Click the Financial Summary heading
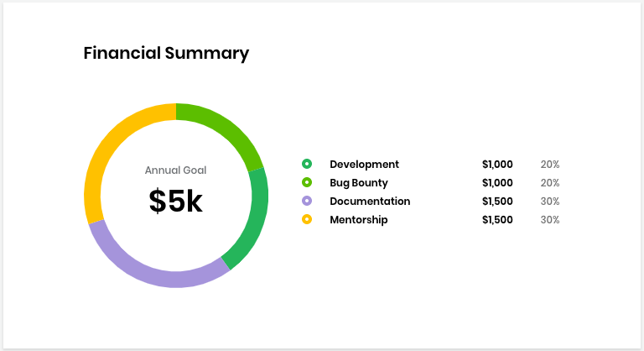The height and width of the screenshot is (351, 644). 166,53
